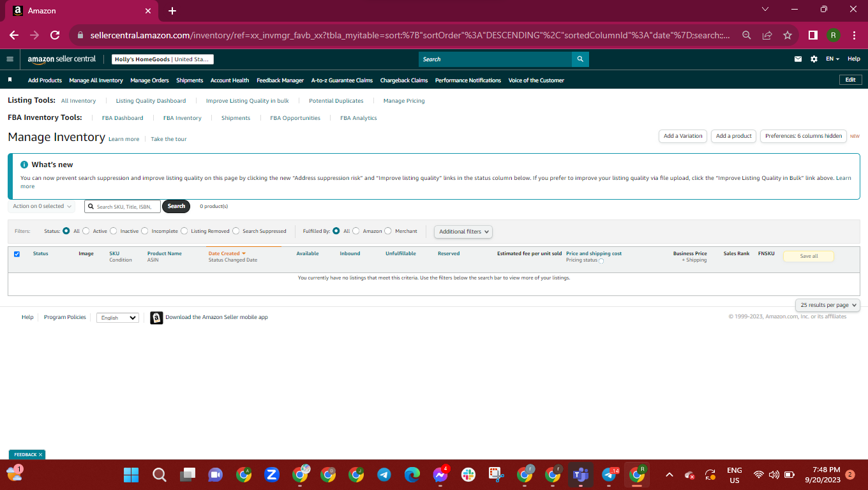Open Manage All Inventory menu

[96, 80]
